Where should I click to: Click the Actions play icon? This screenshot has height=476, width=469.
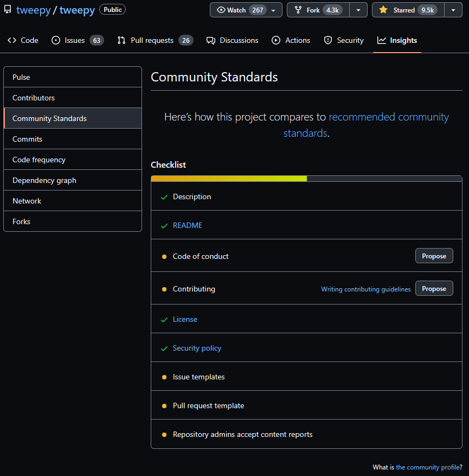point(275,40)
